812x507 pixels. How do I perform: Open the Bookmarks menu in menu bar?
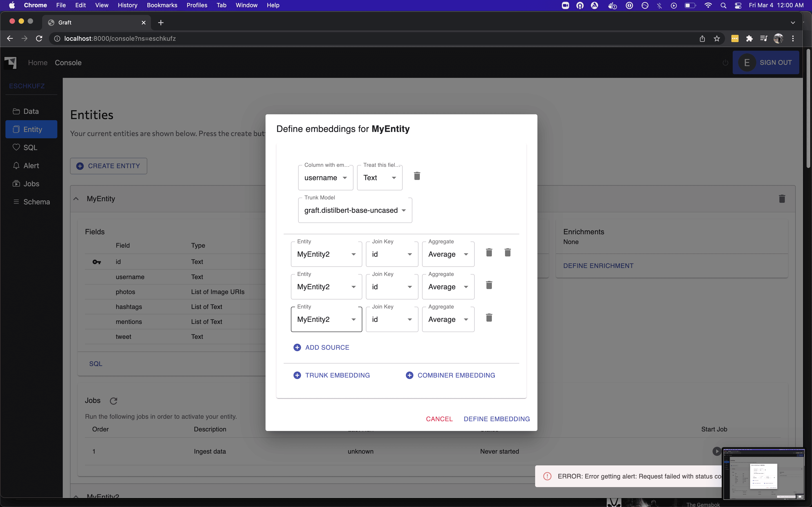(162, 5)
